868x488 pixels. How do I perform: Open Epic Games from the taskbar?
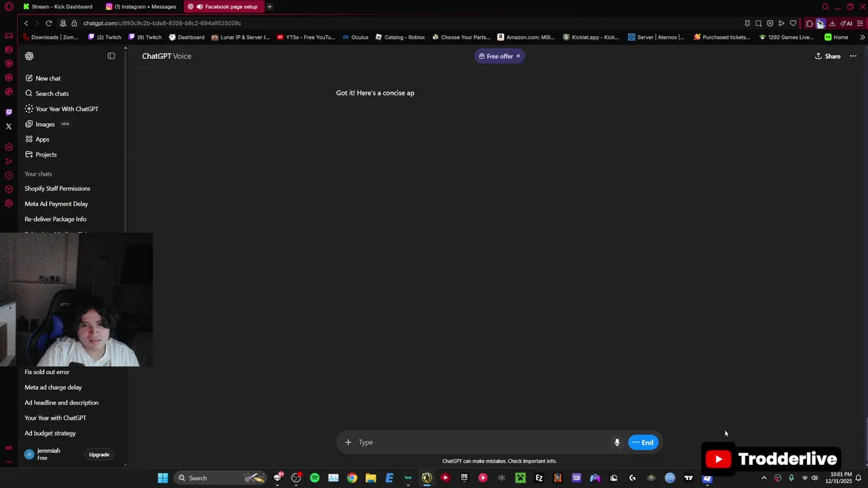tap(464, 478)
